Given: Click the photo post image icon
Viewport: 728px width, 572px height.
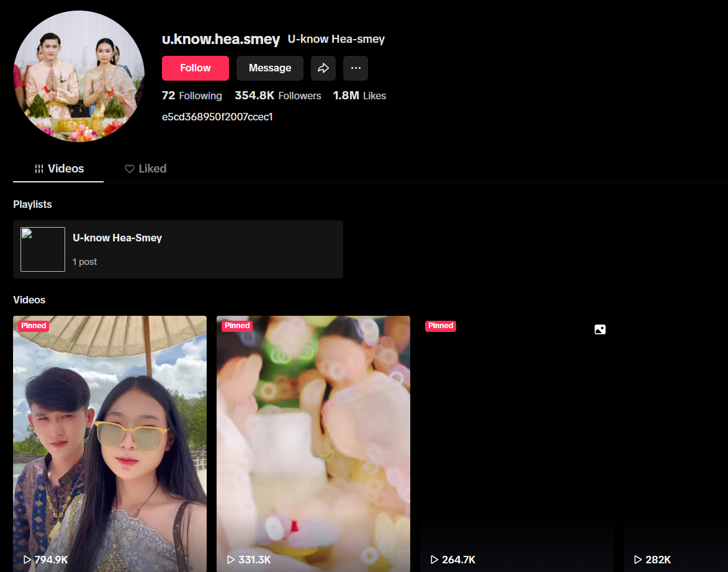Looking at the screenshot, I should [600, 329].
